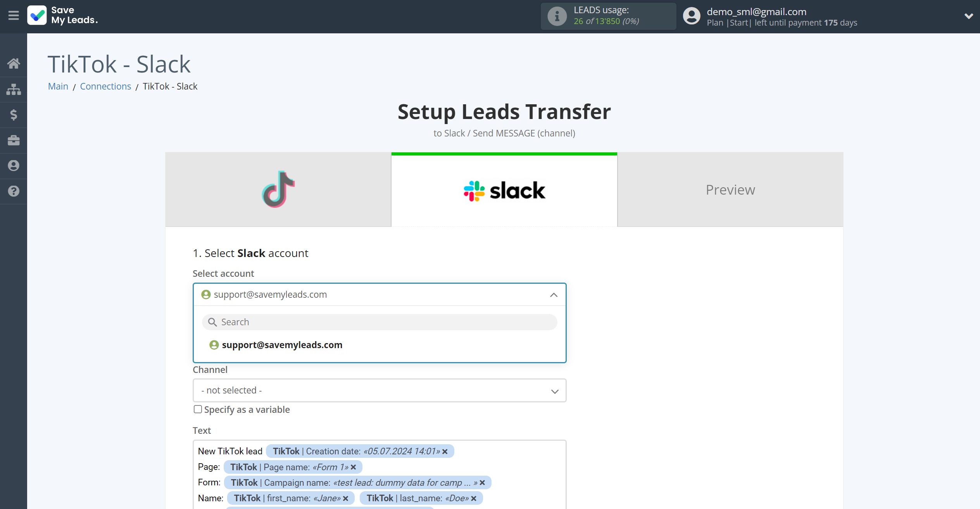980x509 pixels.
Task: Click the Preview section tab
Action: 730,189
